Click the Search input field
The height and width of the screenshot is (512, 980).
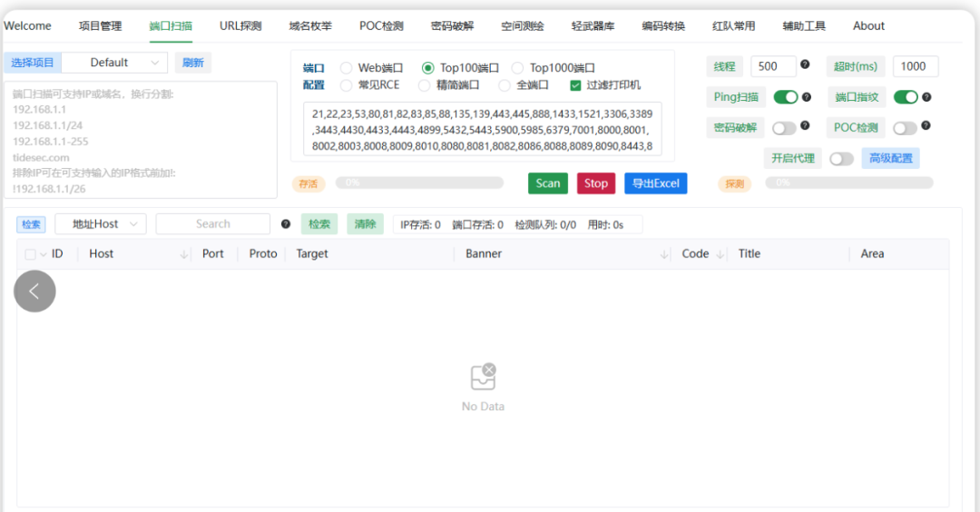tap(213, 224)
